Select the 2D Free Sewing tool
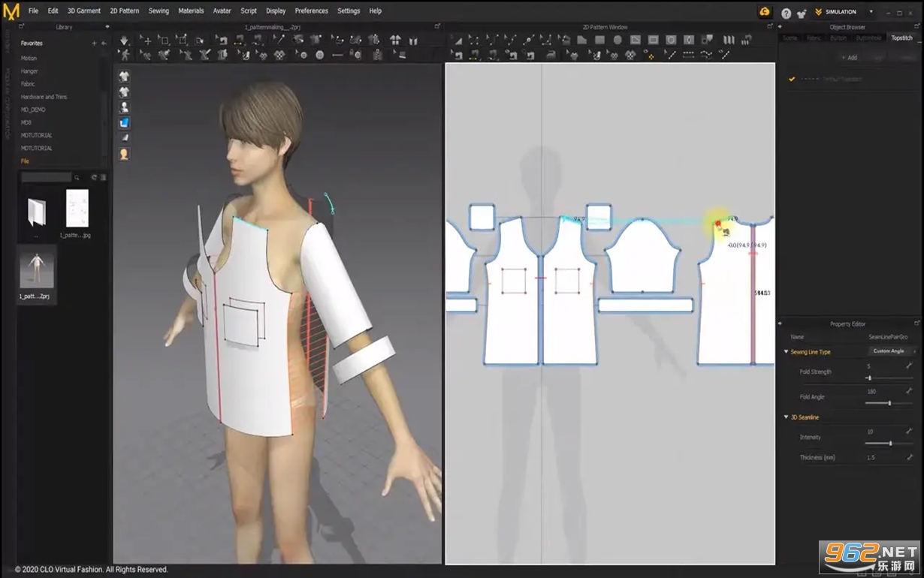 point(492,55)
